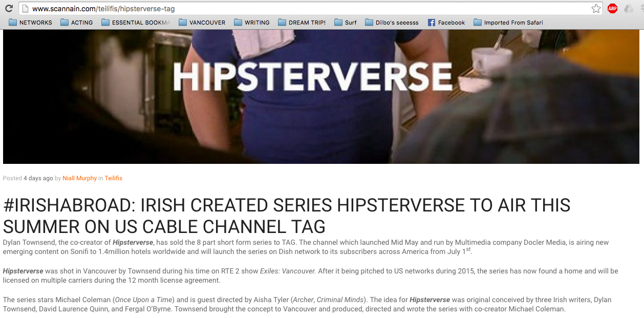Image resolution: width=644 pixels, height=318 pixels.
Task: Click the #IRISHABROAD article headline
Action: 287,216
